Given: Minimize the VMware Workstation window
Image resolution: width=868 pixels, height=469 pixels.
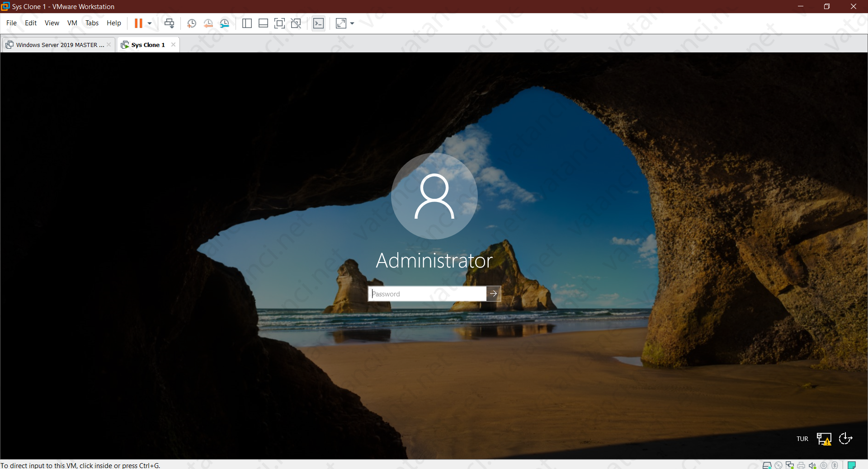Looking at the screenshot, I should (x=801, y=6).
